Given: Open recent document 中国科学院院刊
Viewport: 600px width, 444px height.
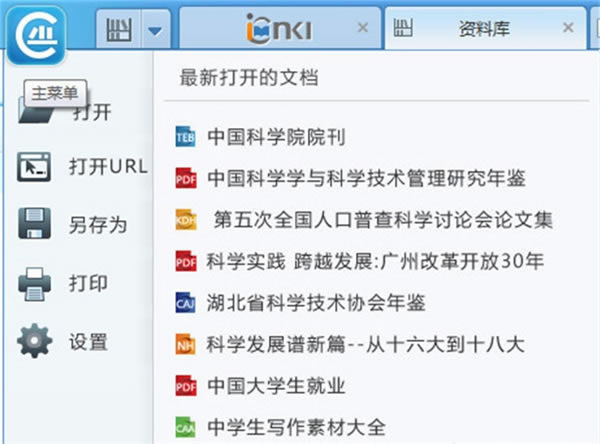Looking at the screenshot, I should pos(276,137).
